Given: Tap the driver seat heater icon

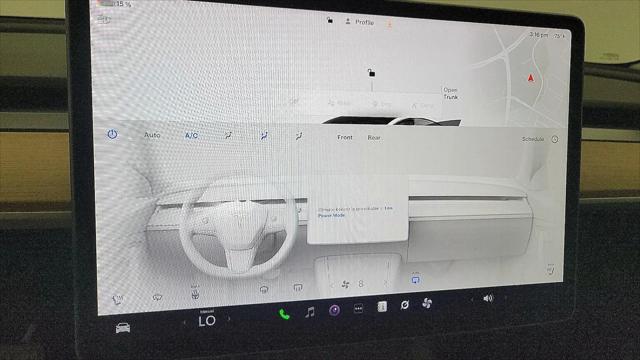Looking at the screenshot, I should tap(118, 300).
